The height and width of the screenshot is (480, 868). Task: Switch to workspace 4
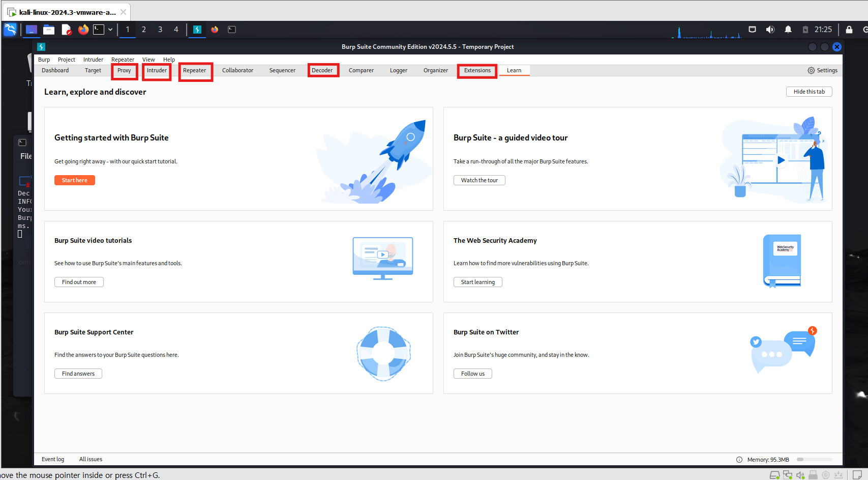[x=176, y=30]
